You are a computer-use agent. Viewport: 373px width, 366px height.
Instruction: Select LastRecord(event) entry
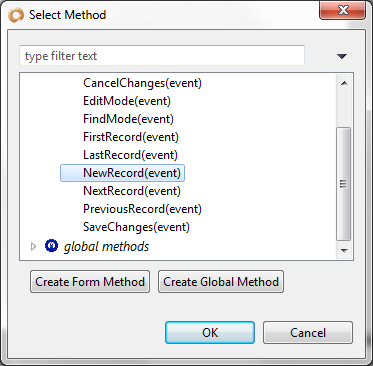(x=130, y=155)
